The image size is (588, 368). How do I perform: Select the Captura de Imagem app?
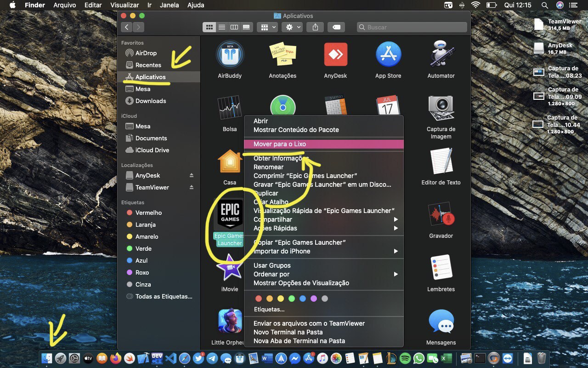[441, 109]
